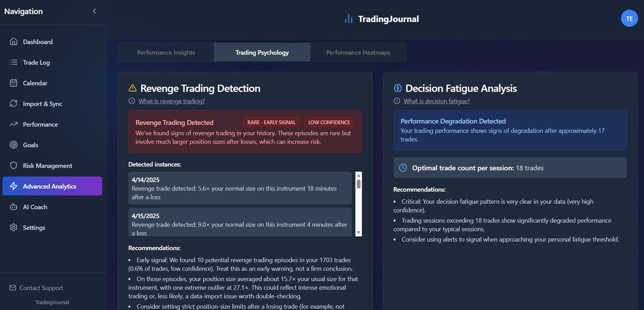Select the Calendar icon in the sidebar
Viewport: 644px width, 310px height.
tap(13, 83)
